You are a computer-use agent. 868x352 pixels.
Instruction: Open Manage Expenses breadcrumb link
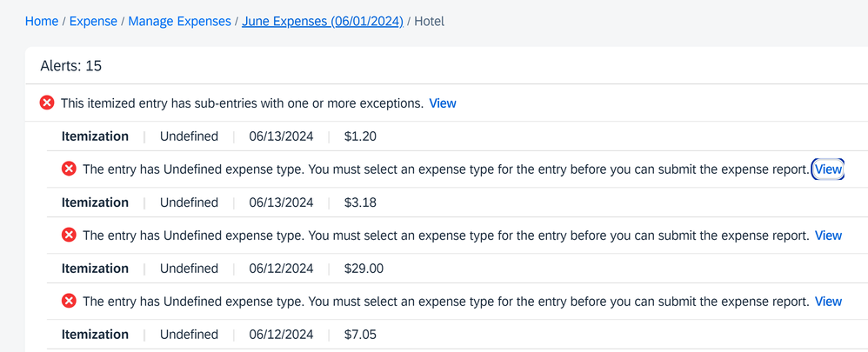point(179,22)
